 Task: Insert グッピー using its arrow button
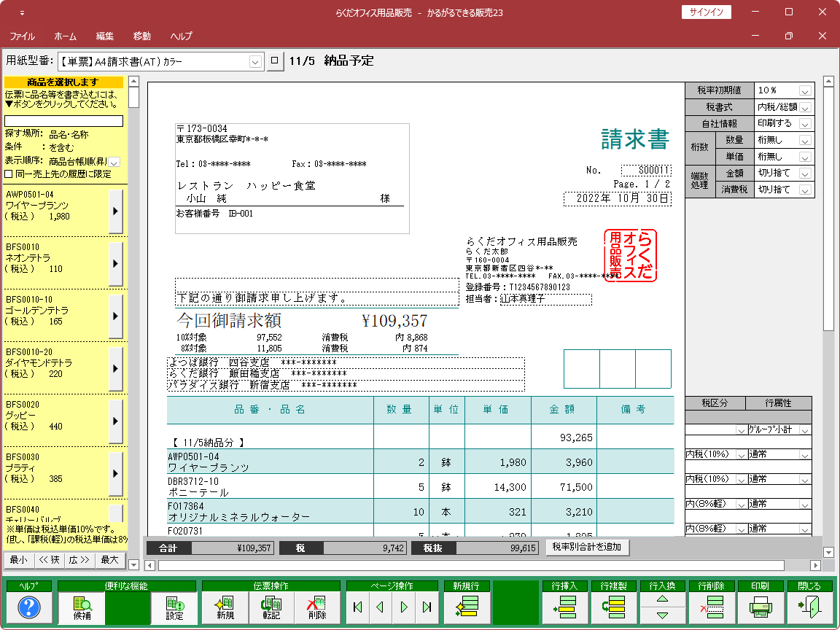coord(115,421)
